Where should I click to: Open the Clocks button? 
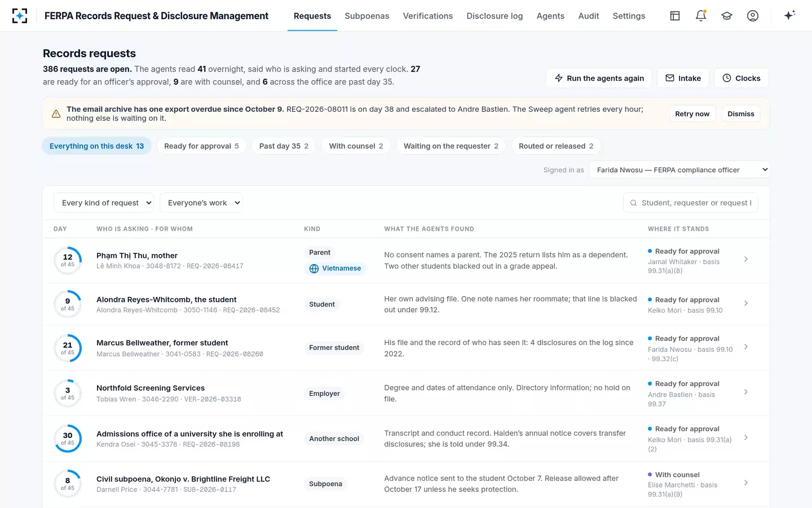(x=742, y=78)
